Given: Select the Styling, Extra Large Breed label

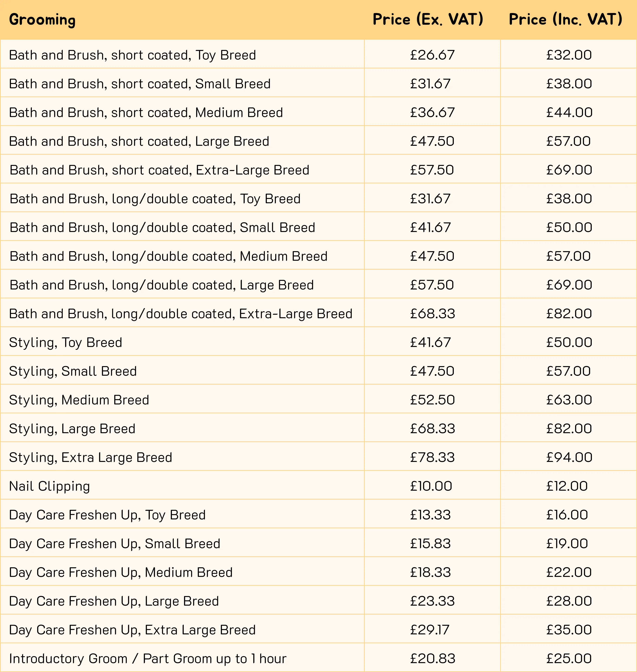Looking at the screenshot, I should [91, 457].
